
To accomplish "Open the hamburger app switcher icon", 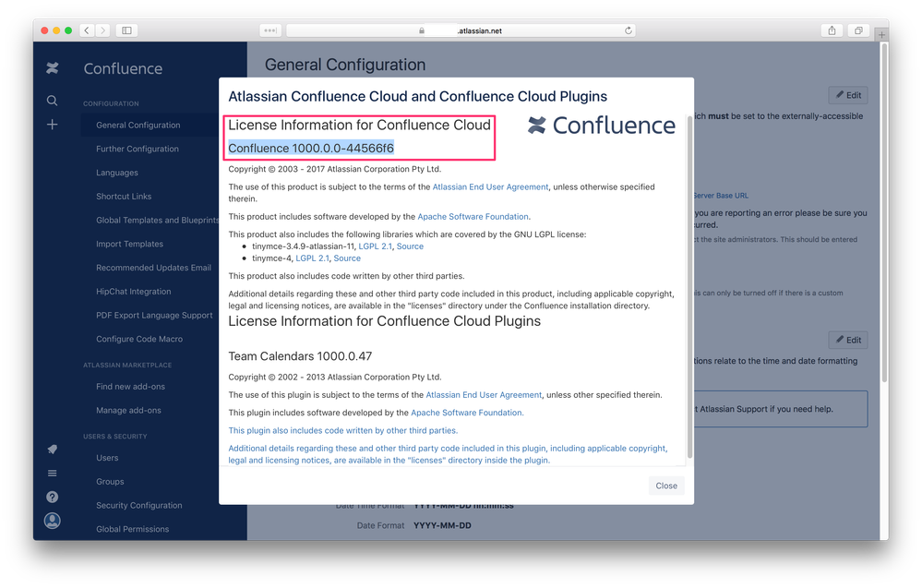I will (53, 474).
